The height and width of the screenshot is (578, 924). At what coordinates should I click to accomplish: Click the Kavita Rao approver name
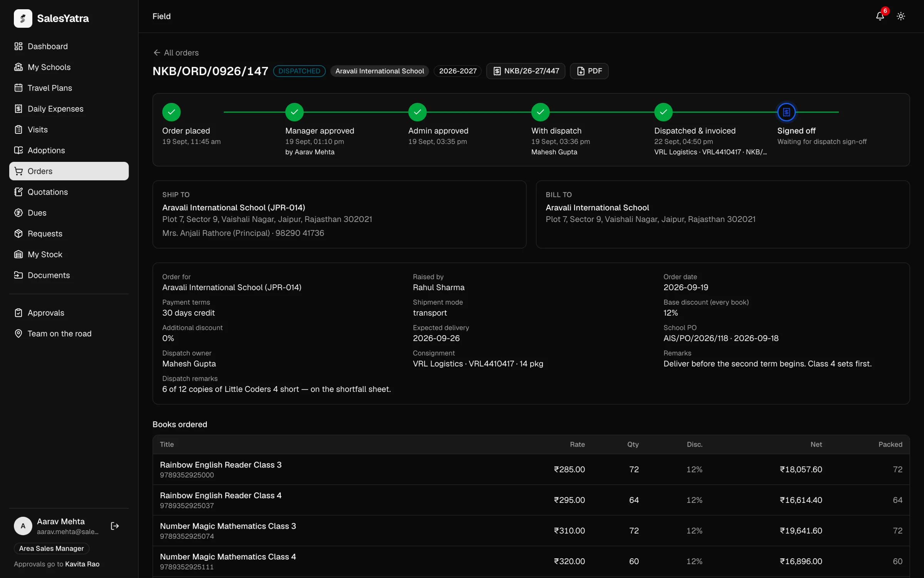(82, 564)
